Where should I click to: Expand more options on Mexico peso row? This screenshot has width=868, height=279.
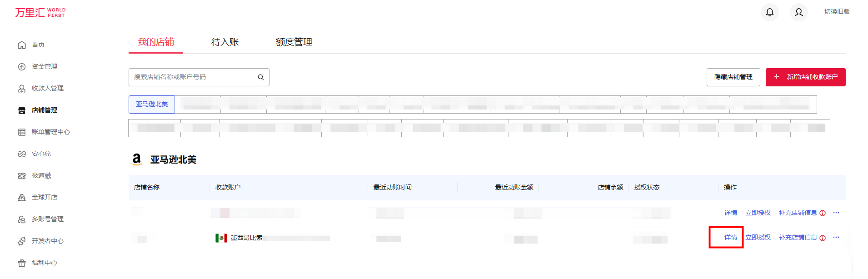click(x=836, y=237)
